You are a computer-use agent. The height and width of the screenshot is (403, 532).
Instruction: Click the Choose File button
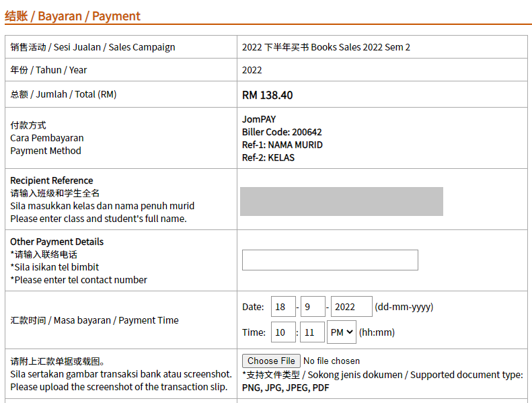coord(271,361)
